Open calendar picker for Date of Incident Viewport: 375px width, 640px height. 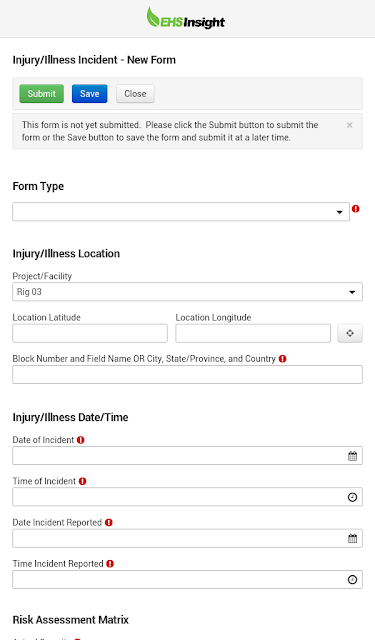(353, 456)
